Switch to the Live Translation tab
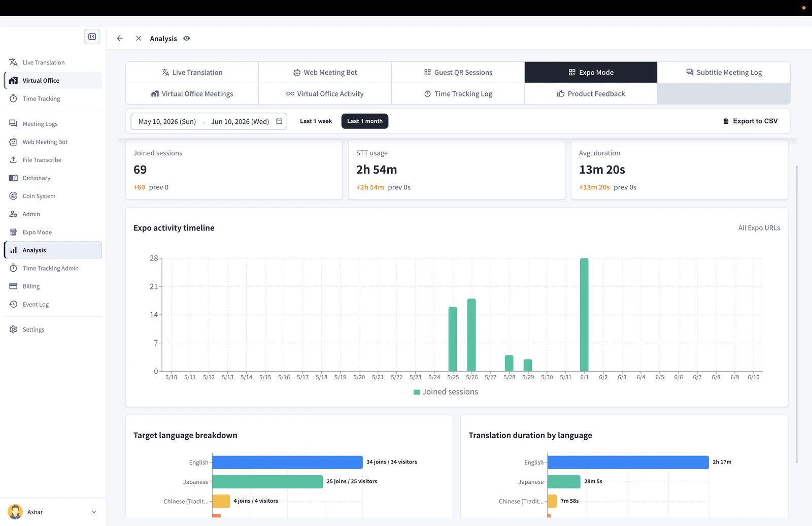The height and width of the screenshot is (526, 812). tap(192, 73)
